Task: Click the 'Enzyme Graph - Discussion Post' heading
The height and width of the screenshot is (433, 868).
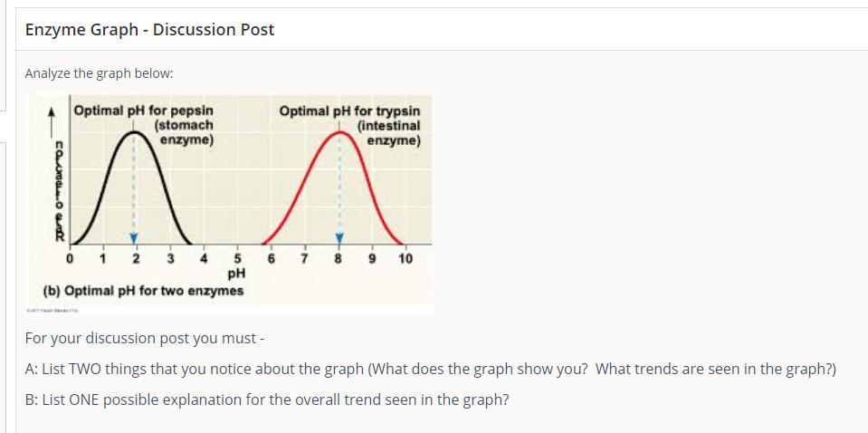Action: [x=149, y=29]
